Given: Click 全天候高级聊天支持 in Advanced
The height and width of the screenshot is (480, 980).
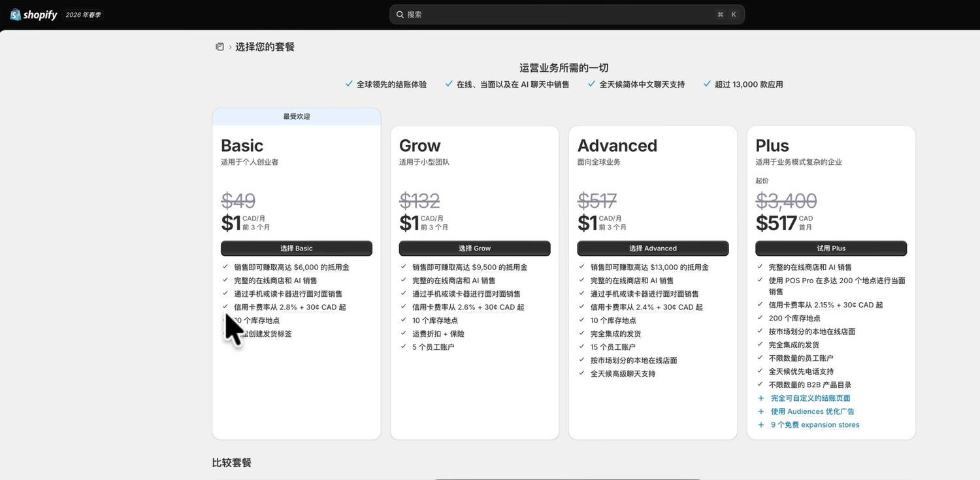Looking at the screenshot, I should [623, 374].
